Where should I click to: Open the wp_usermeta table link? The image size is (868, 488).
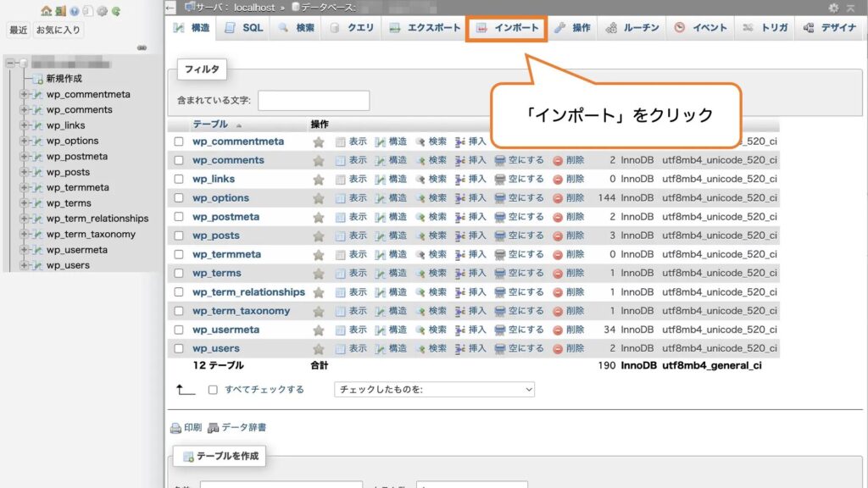[x=225, y=330]
